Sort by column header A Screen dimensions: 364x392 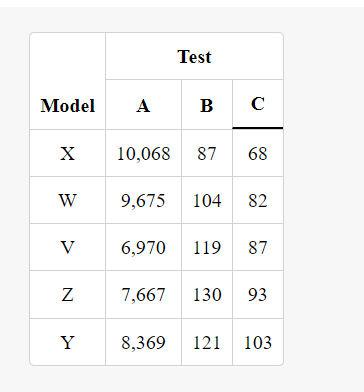pyautogui.click(x=143, y=105)
